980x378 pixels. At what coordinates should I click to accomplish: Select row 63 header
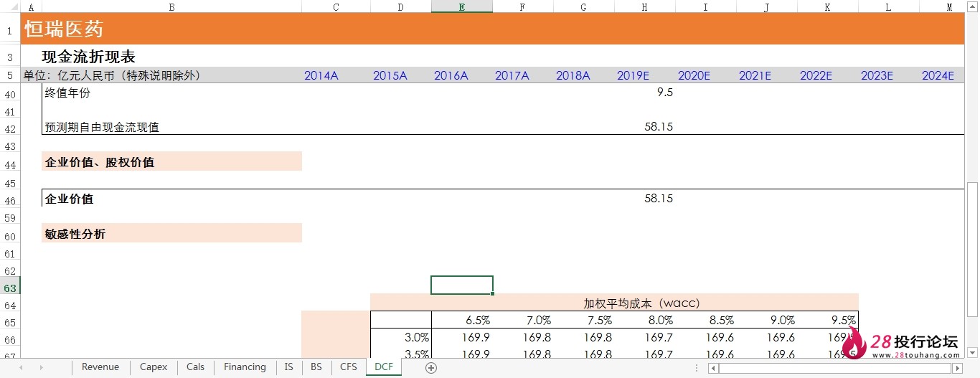(x=10, y=288)
